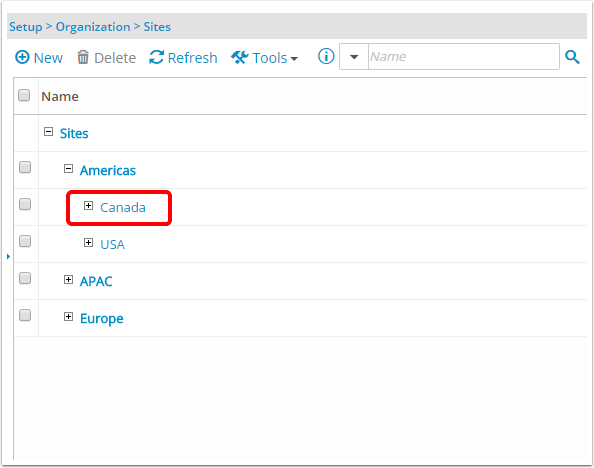Open the Tools menu
594x468 pixels.
click(x=264, y=58)
